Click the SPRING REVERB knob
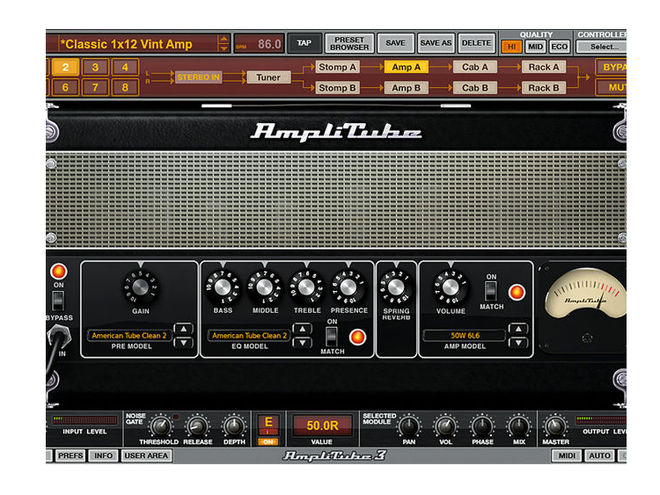 click(396, 287)
